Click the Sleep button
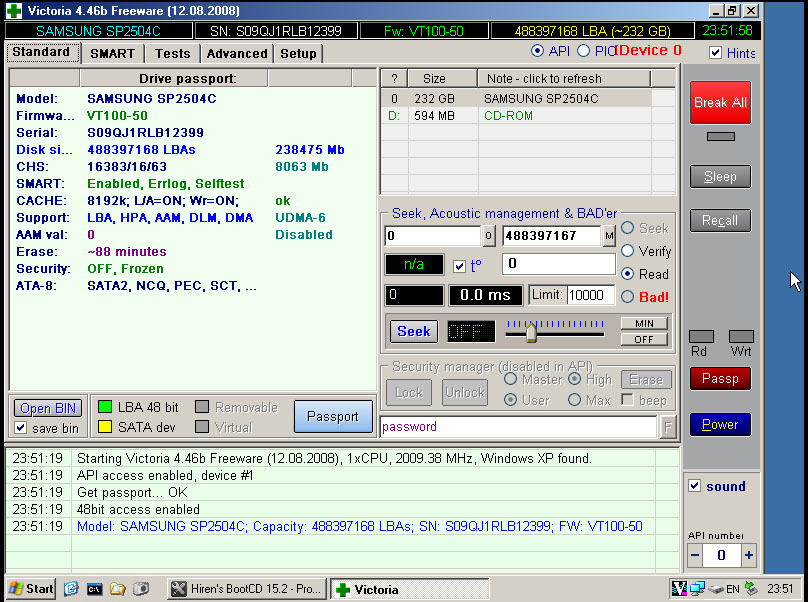 [720, 176]
